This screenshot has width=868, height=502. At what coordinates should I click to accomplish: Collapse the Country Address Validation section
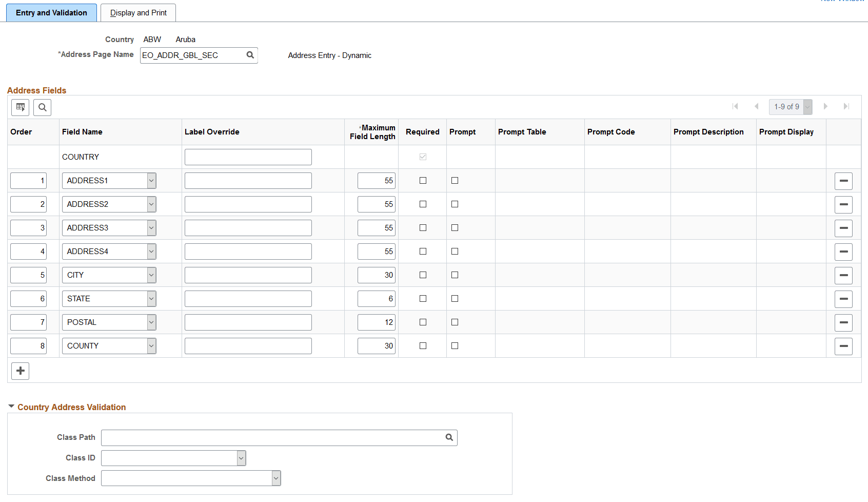[11, 406]
